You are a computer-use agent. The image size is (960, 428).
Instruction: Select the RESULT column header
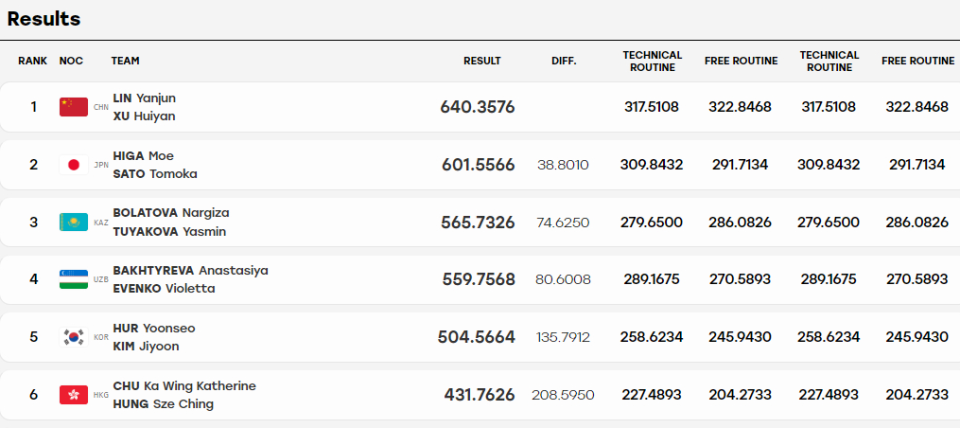pos(482,61)
